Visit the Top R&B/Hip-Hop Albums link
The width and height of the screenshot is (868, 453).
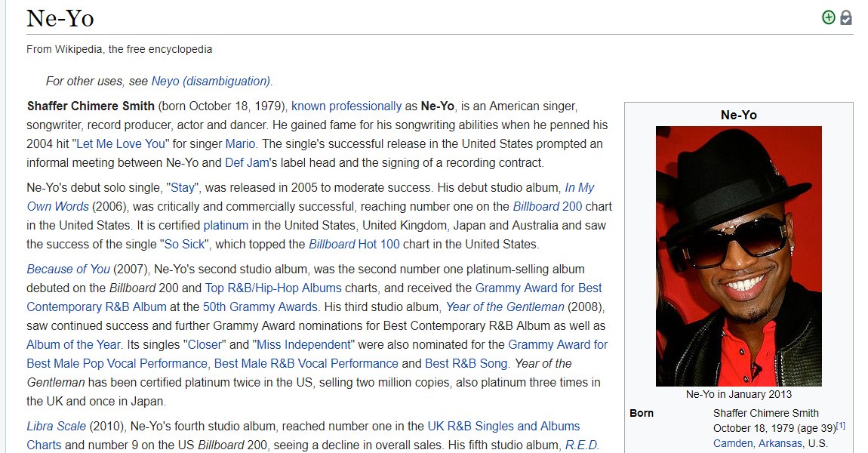point(273,288)
